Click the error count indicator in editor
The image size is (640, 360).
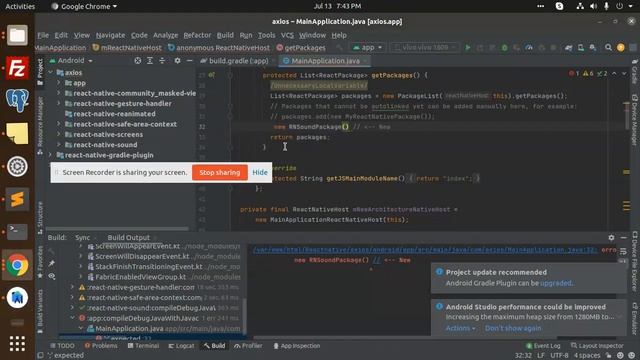[574, 73]
